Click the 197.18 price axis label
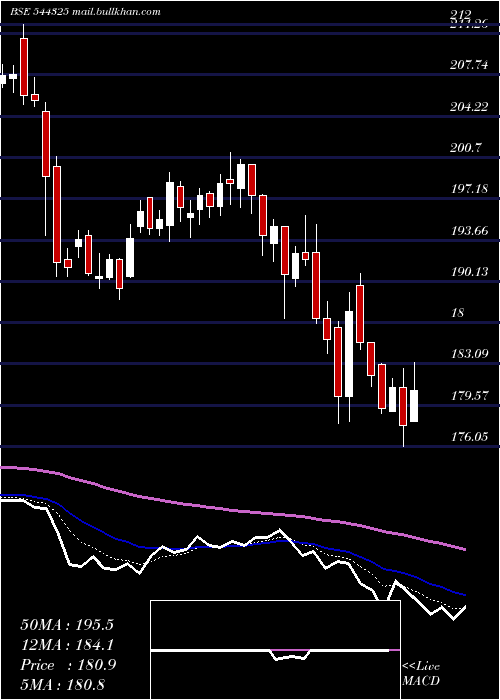The width and height of the screenshot is (500, 700). click(x=469, y=189)
